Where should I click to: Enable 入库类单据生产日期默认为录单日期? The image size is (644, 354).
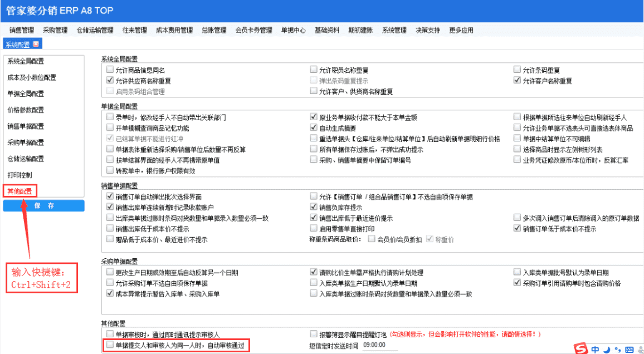tap(314, 283)
